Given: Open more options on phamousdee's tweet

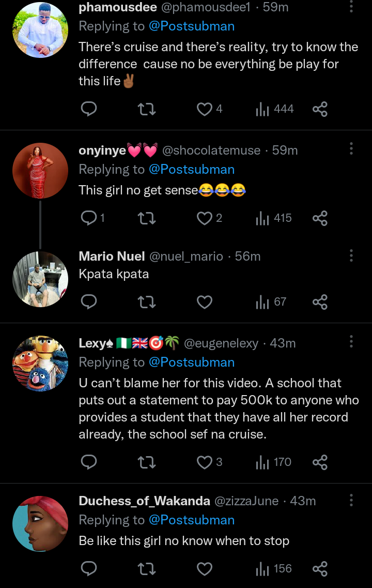Looking at the screenshot, I should (351, 7).
